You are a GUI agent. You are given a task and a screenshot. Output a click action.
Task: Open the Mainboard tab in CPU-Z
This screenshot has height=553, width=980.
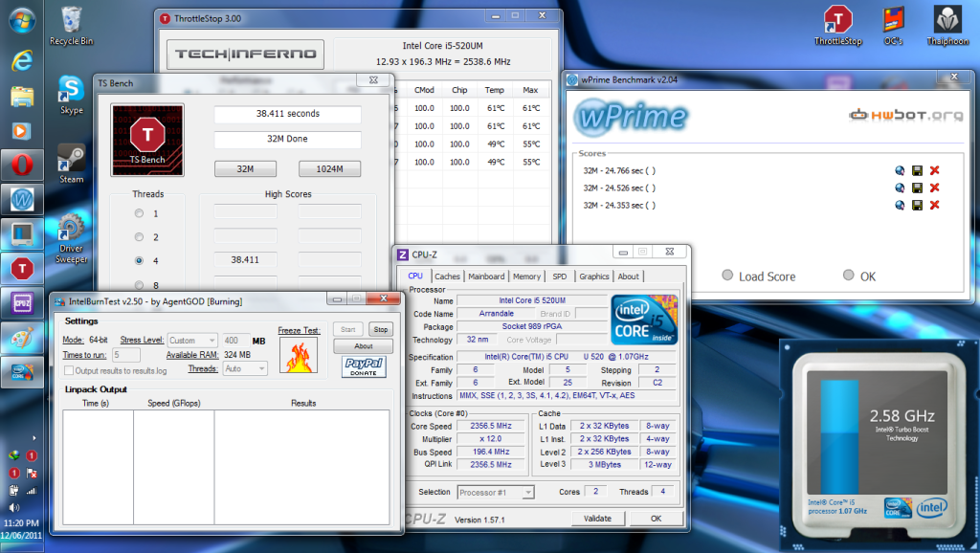(486, 276)
